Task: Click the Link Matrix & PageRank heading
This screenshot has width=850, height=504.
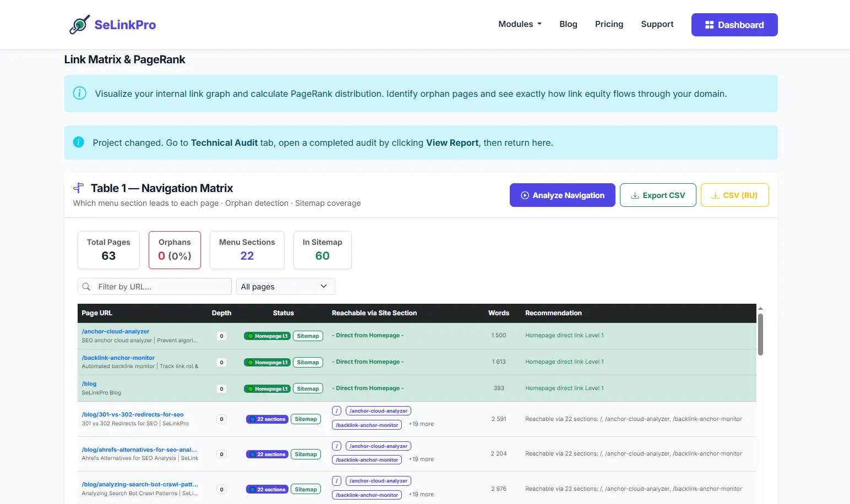Action: pyautogui.click(x=124, y=59)
